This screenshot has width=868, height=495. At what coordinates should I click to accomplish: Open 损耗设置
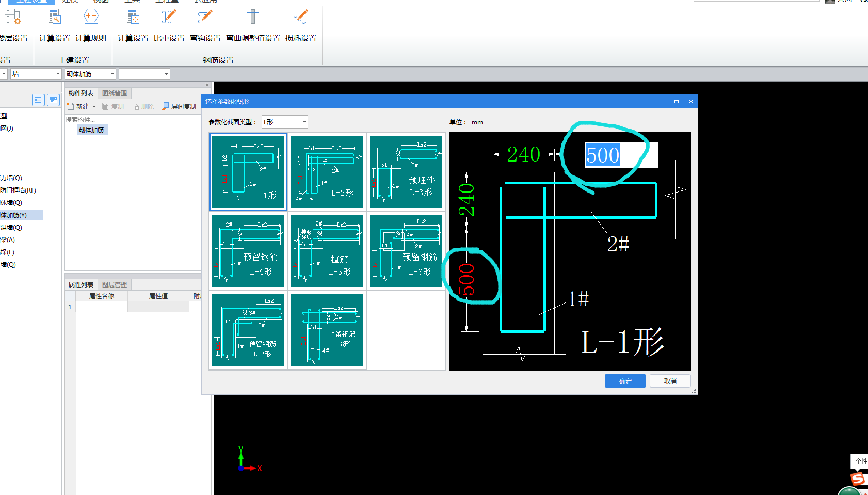[x=300, y=26]
